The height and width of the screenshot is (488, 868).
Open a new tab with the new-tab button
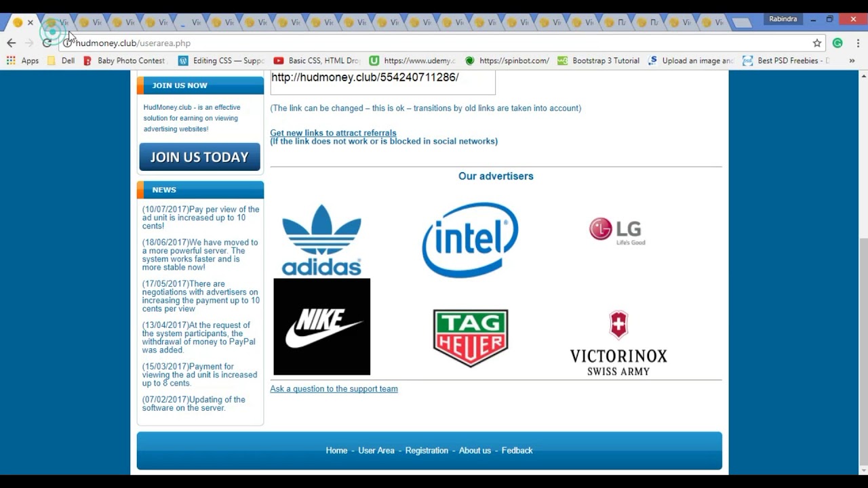[742, 23]
